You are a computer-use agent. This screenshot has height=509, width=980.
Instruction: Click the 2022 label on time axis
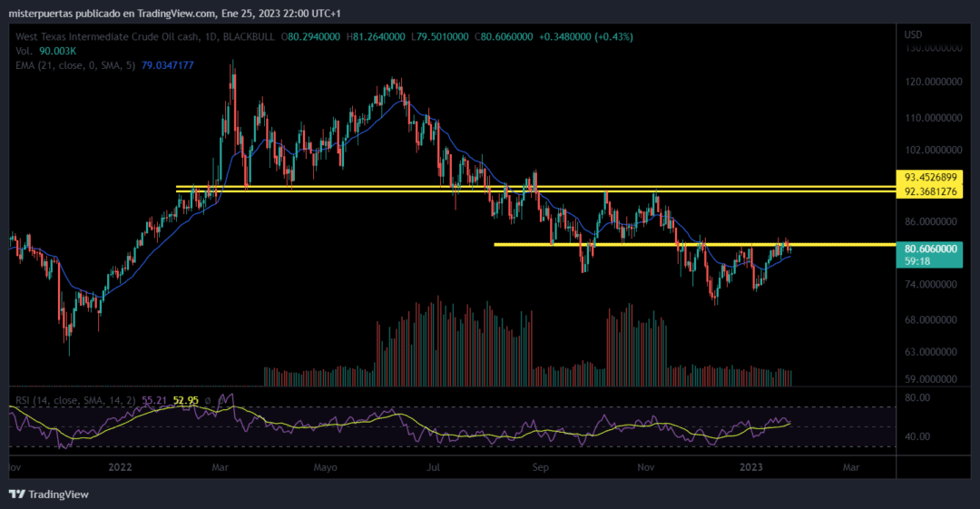click(x=120, y=467)
